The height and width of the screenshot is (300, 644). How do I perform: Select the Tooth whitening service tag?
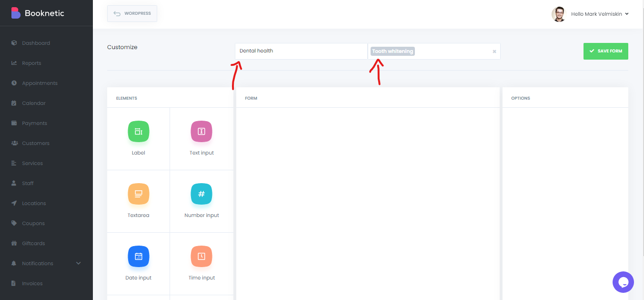click(392, 51)
